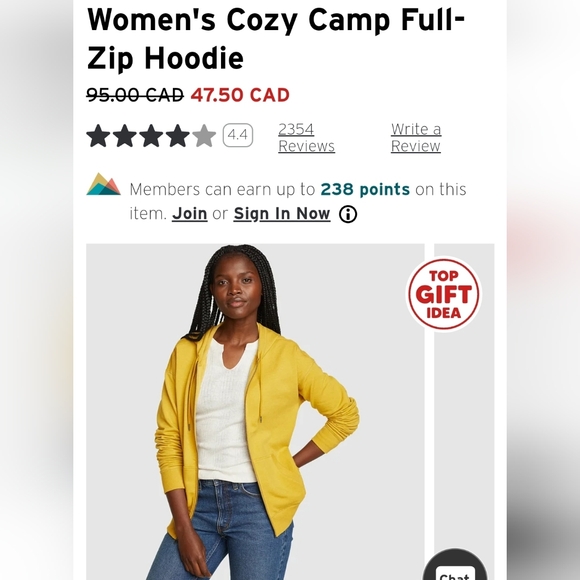The image size is (580, 580).
Task: Click the Top Gift Idea badge
Action: click(x=444, y=294)
